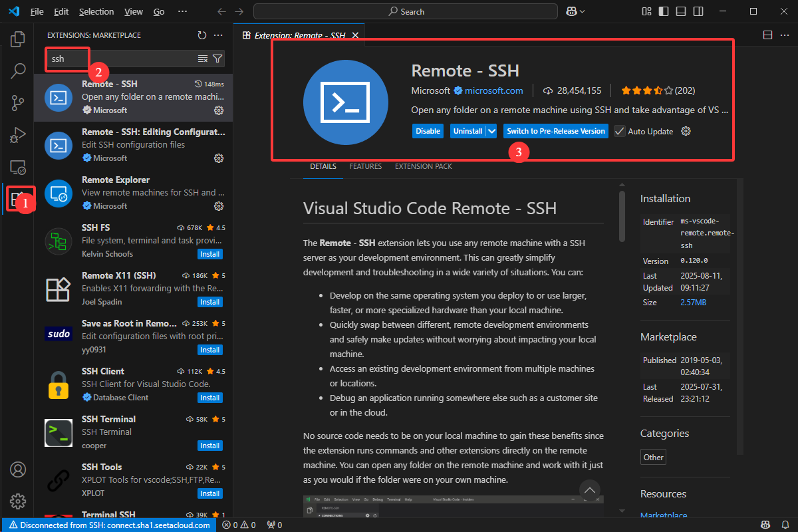The image size is (798, 532).
Task: Open the overflow menu after Go
Action: coord(183,11)
